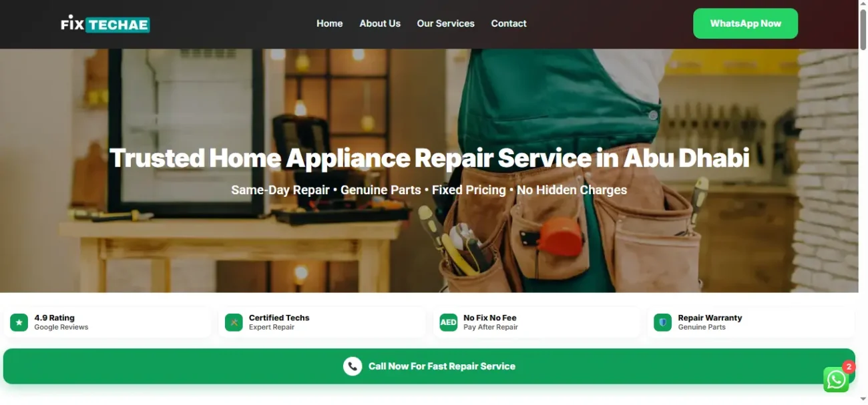The width and height of the screenshot is (868, 405).
Task: Click the scrollbar down arrow
Action: (x=863, y=400)
